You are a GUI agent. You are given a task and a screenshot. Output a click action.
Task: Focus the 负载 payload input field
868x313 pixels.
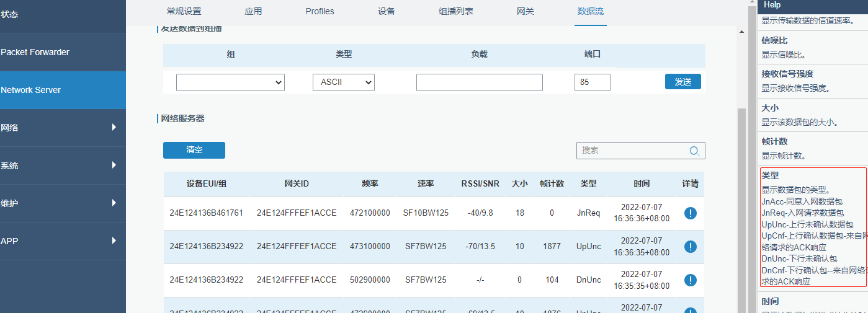coord(480,82)
